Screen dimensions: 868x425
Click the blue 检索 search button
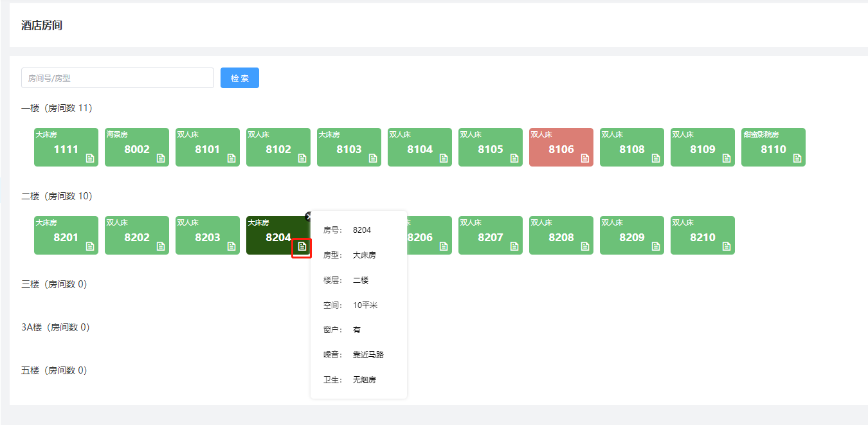239,78
